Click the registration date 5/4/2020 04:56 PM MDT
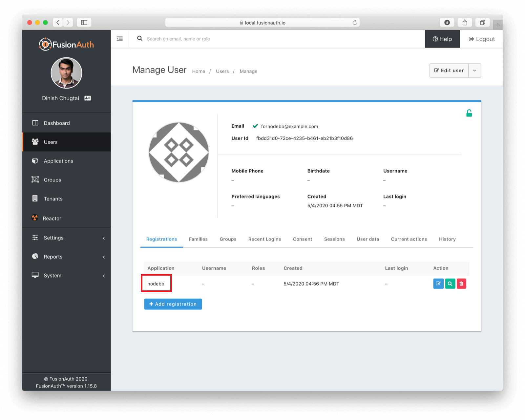525x420 pixels. (x=311, y=284)
